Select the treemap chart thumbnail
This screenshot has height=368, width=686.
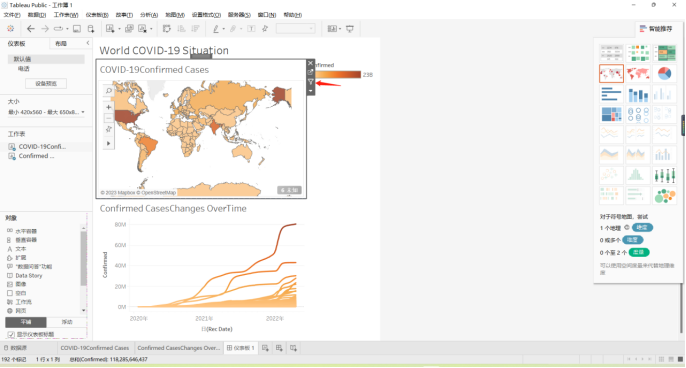611,114
